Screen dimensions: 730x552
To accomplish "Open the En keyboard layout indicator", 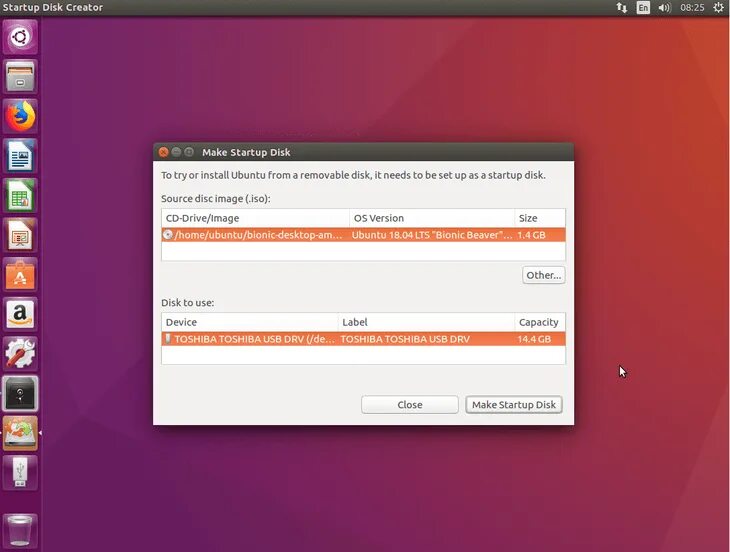I will tap(643, 7).
